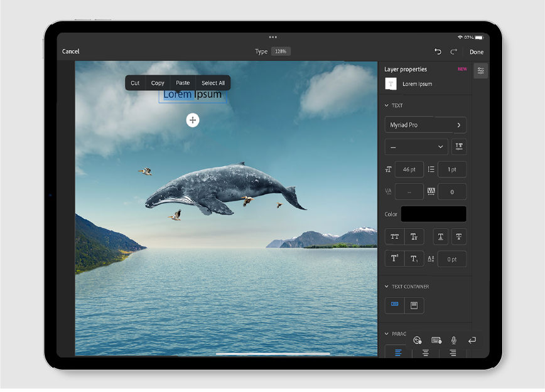Enable underline formatting
545x392 pixels.
point(441,236)
